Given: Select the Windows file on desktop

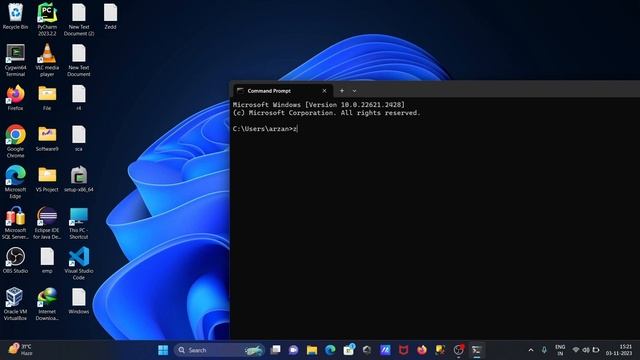Looking at the screenshot, I should [79, 301].
